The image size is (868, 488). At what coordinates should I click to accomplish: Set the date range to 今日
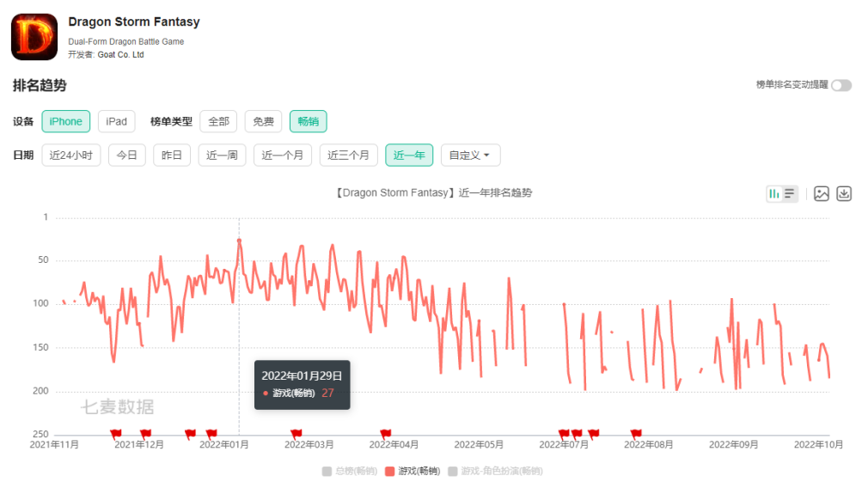point(127,156)
